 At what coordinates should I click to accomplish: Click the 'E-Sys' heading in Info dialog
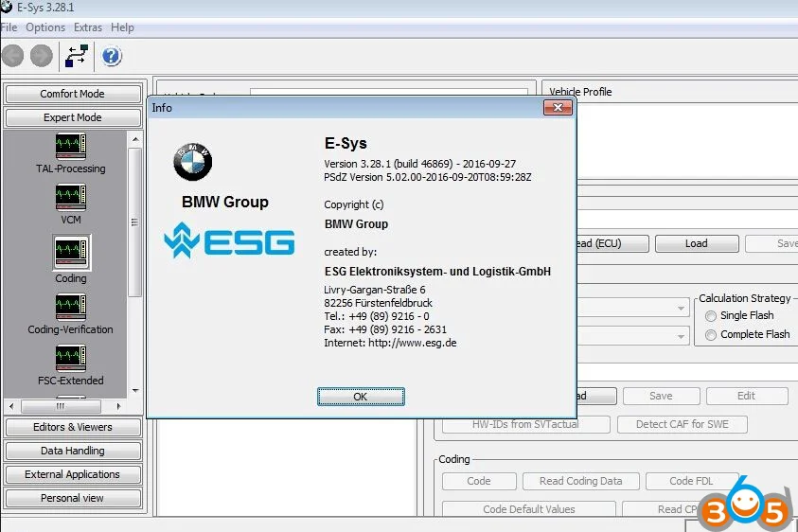pos(346,144)
